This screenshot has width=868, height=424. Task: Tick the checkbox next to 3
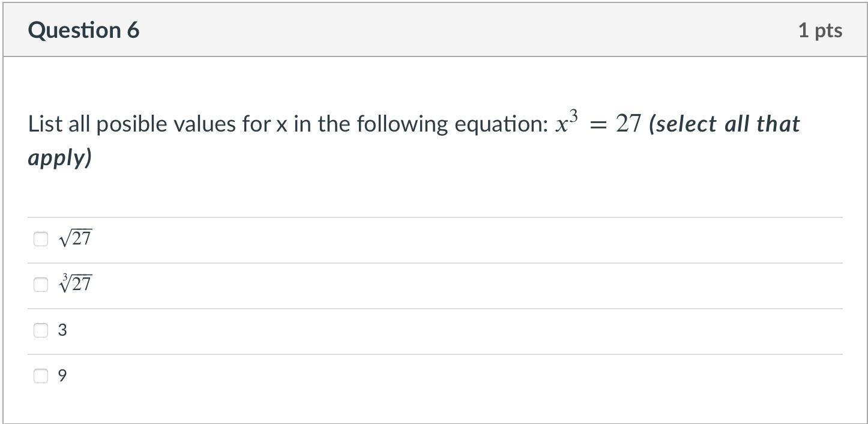(x=40, y=330)
